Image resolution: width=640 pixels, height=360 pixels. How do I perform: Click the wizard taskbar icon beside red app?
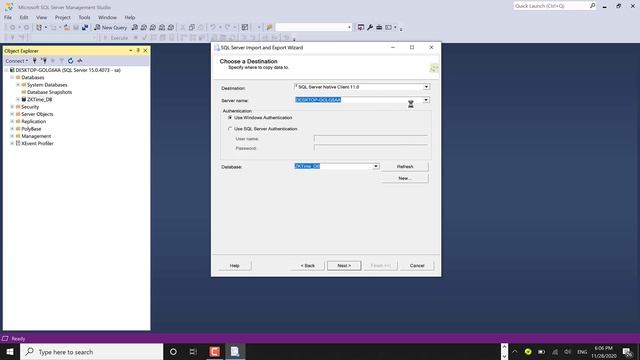(235, 351)
